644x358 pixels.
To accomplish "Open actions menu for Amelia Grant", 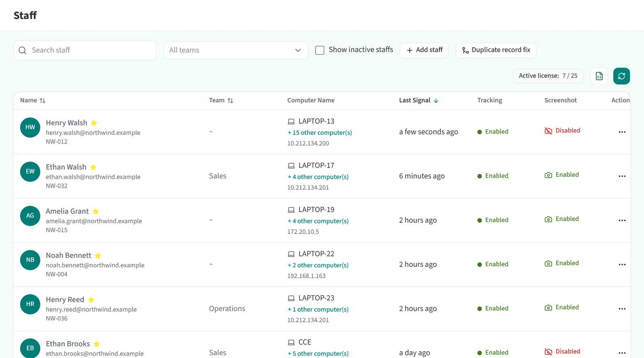I will click(x=622, y=221).
